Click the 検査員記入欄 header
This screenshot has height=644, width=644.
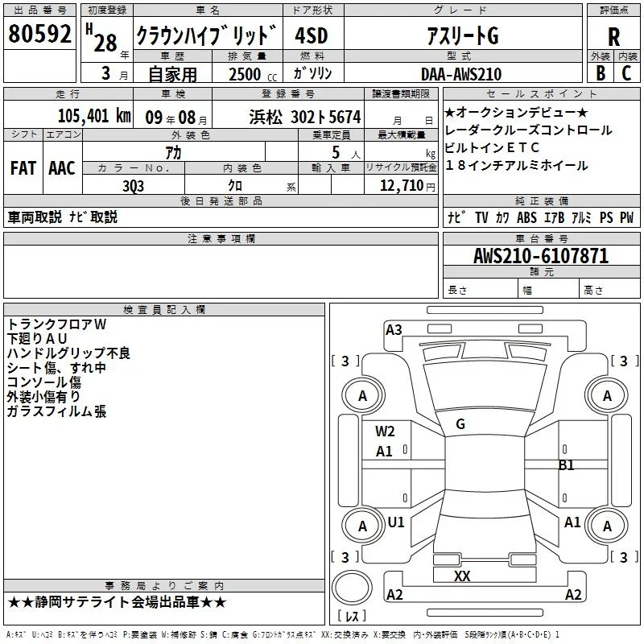click(164, 310)
